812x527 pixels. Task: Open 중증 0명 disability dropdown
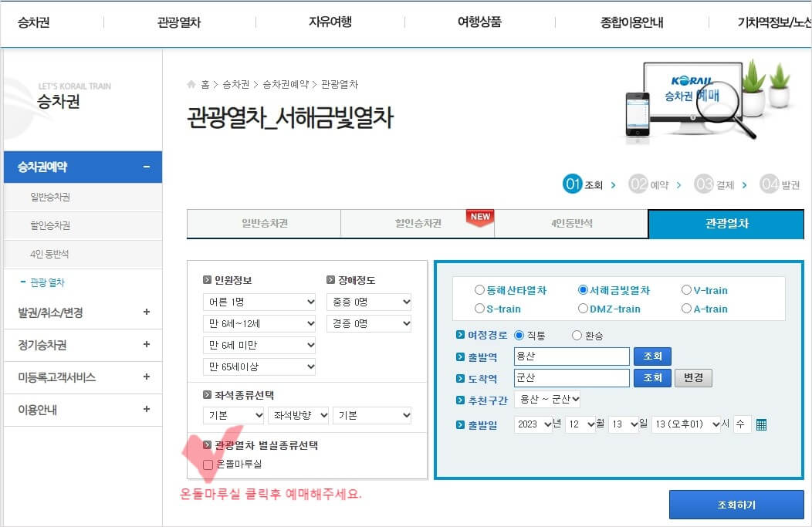pos(369,302)
